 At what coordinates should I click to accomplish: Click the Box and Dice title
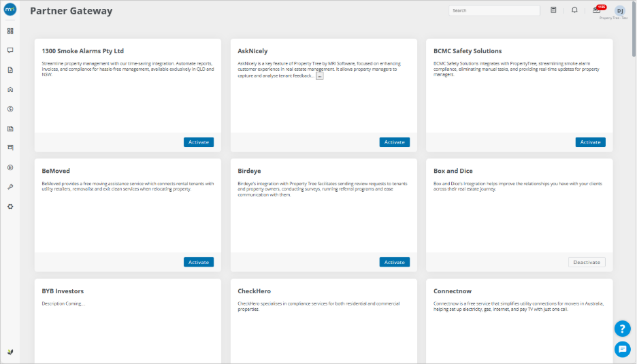[x=453, y=171]
